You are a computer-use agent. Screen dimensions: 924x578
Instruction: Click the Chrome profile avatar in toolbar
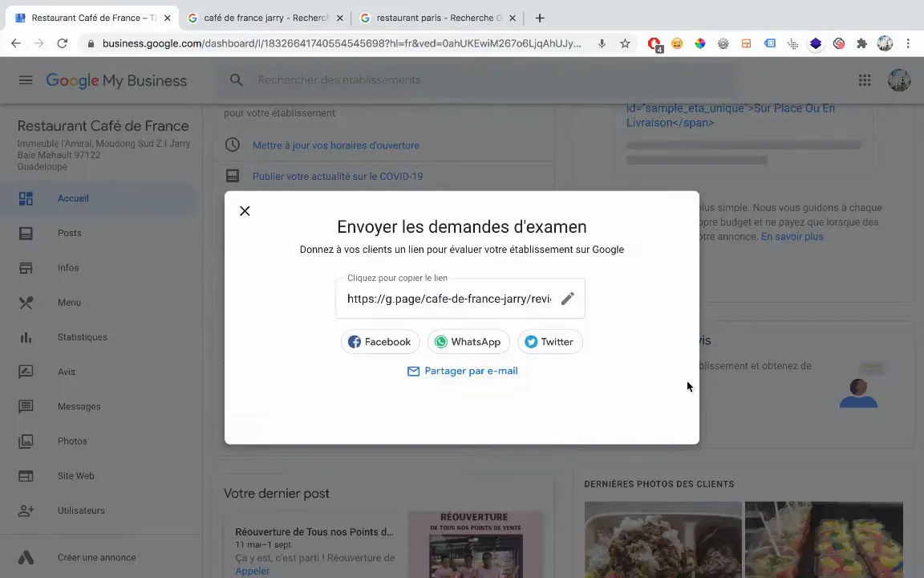[x=885, y=43]
